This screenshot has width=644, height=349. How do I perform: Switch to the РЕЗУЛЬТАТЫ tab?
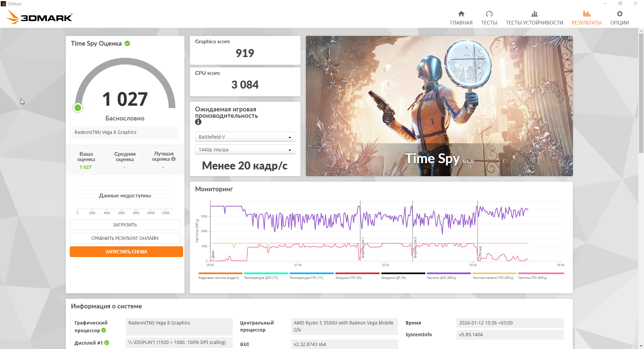pyautogui.click(x=587, y=18)
